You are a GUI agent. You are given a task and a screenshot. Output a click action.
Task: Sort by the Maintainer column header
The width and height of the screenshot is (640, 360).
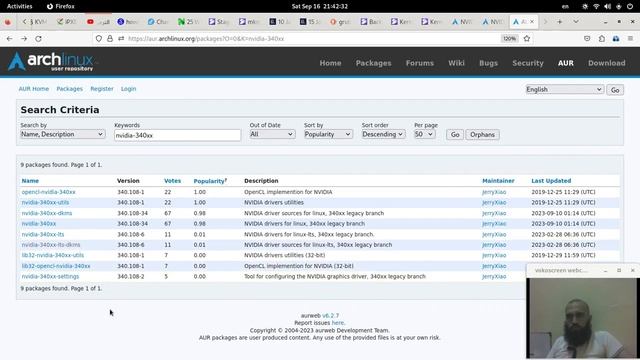(498, 181)
